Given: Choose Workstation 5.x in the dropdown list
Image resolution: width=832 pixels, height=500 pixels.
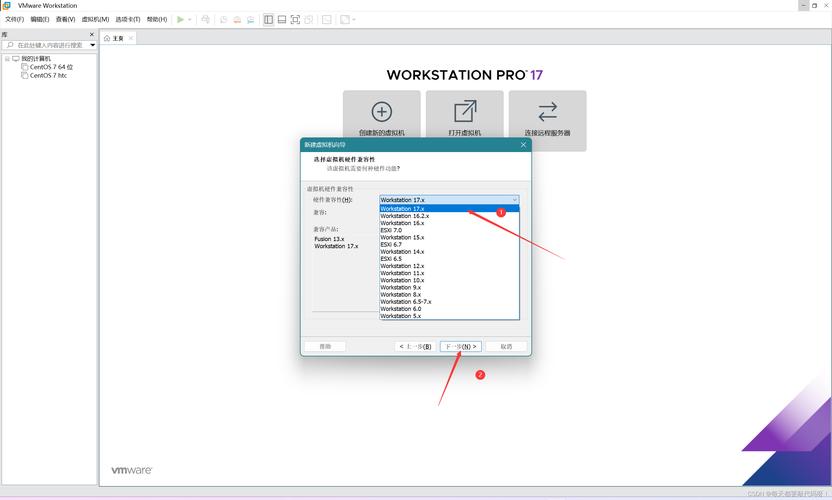Looking at the screenshot, I should pyautogui.click(x=449, y=316).
